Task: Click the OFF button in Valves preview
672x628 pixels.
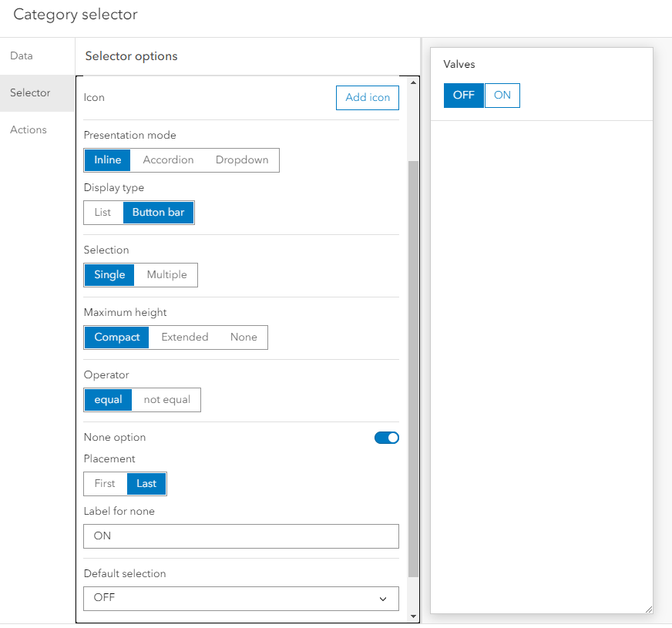Action: coord(463,95)
